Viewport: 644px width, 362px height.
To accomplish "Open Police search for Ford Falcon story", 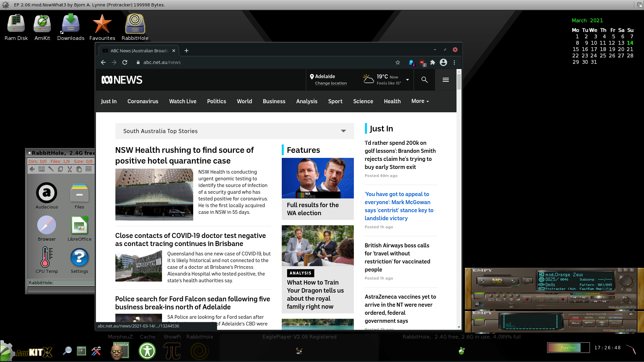I will 193,303.
